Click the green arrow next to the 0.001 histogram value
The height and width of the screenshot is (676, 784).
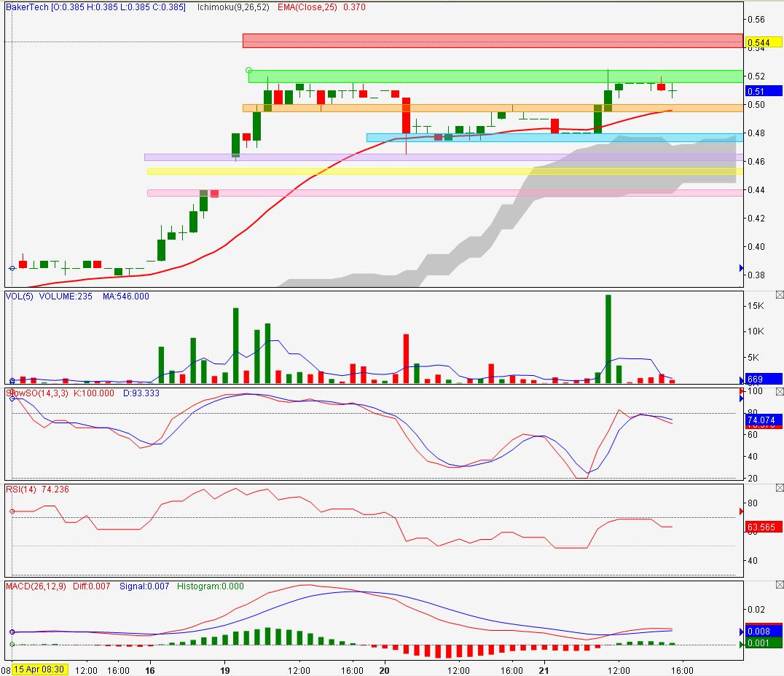742,645
